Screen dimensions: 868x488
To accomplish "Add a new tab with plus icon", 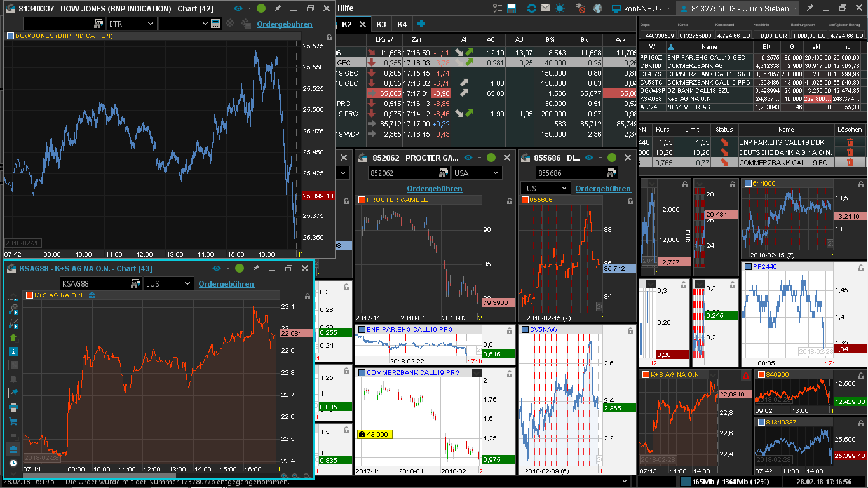I will [421, 24].
